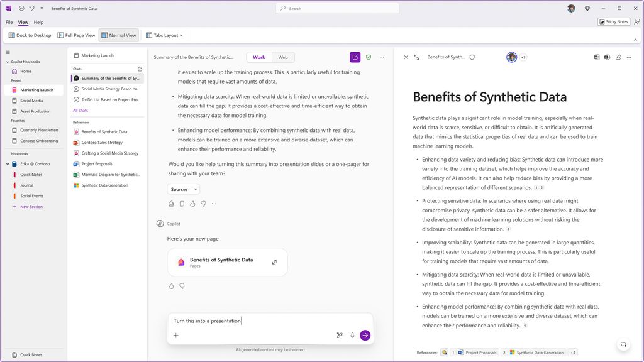The image size is (644, 362).
Task: Expand the Sources dropdown
Action: [183, 189]
